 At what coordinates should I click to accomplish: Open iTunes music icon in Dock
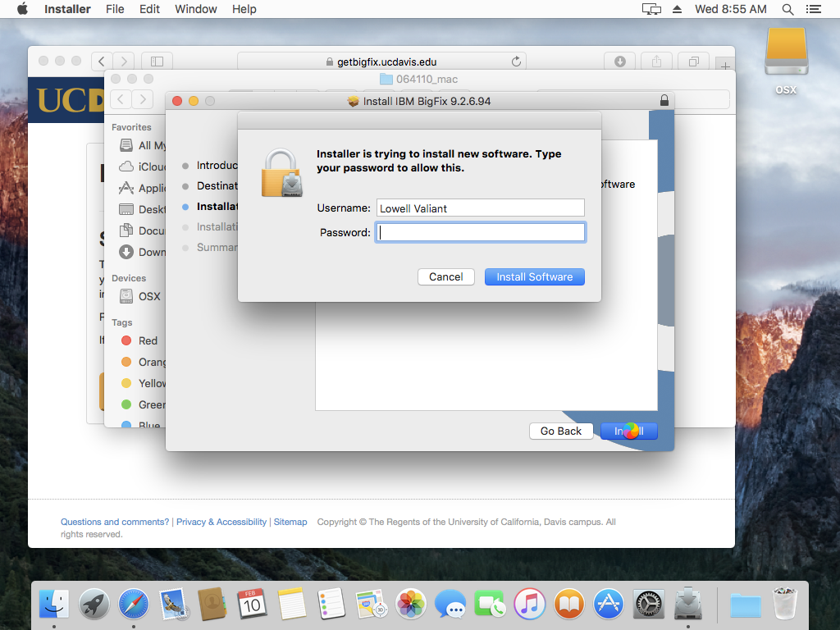click(529, 604)
